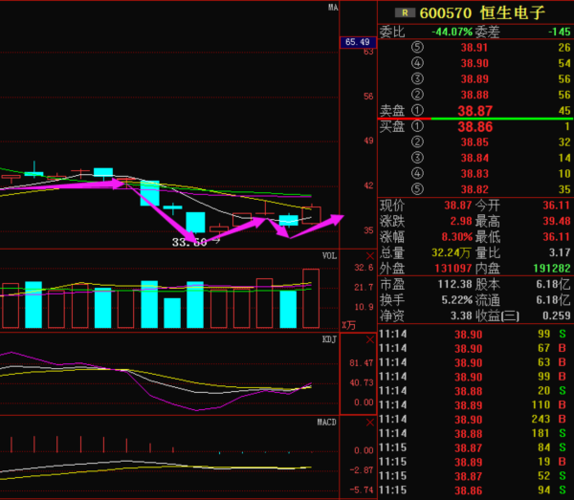Select sell level 5 circled icon
574x500 pixels.
click(x=417, y=47)
